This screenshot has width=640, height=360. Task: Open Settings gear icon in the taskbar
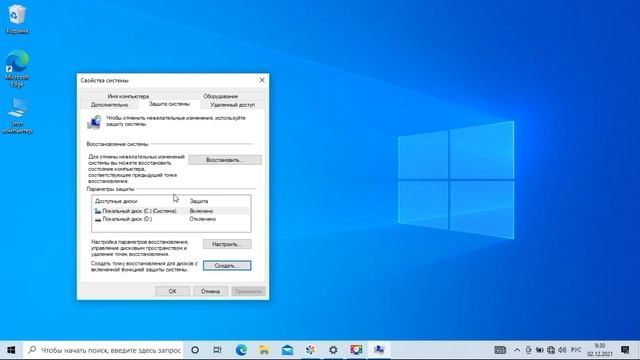pos(333,350)
